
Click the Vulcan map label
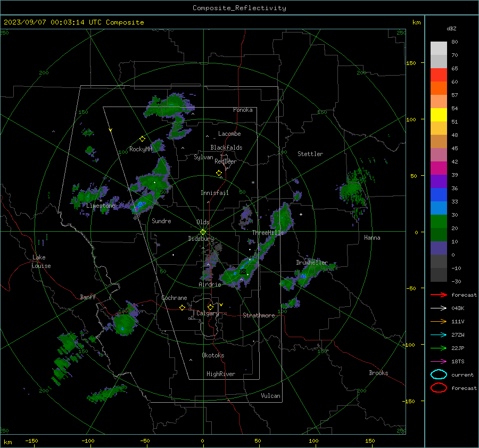(x=270, y=396)
